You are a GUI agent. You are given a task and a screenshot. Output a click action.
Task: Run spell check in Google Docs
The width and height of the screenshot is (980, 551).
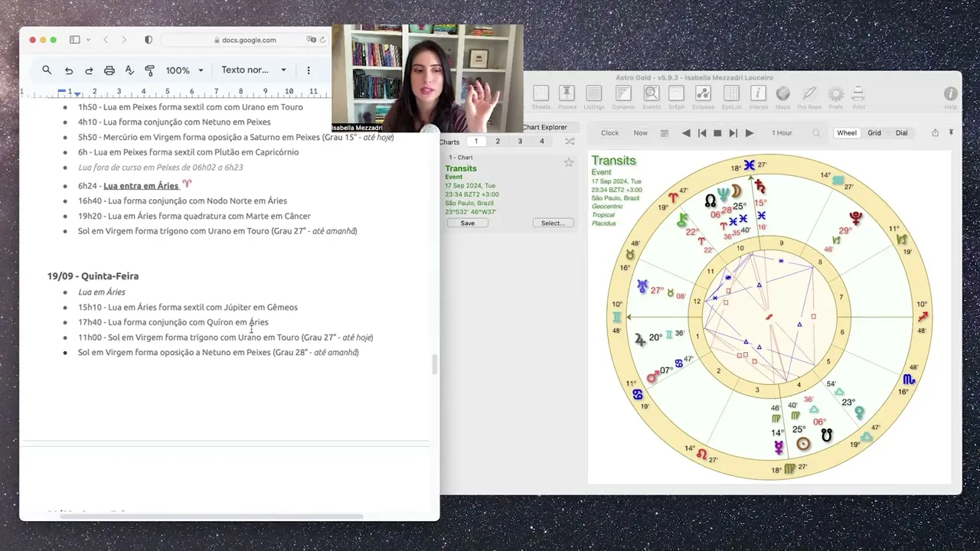pyautogui.click(x=129, y=70)
